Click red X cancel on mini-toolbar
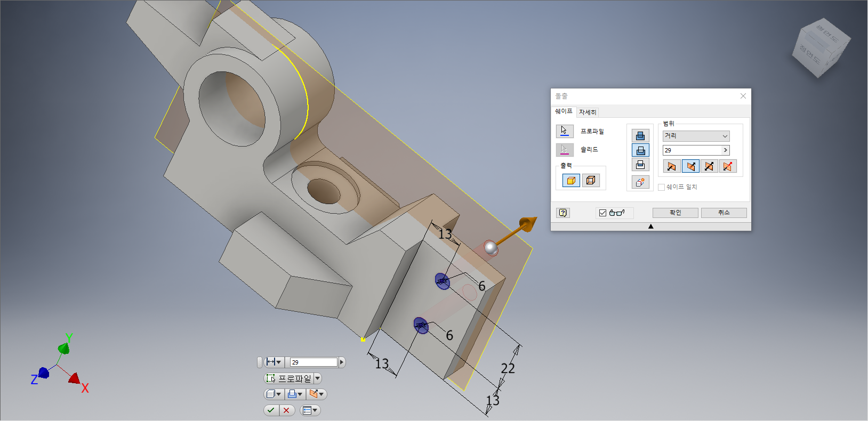 [x=287, y=410]
